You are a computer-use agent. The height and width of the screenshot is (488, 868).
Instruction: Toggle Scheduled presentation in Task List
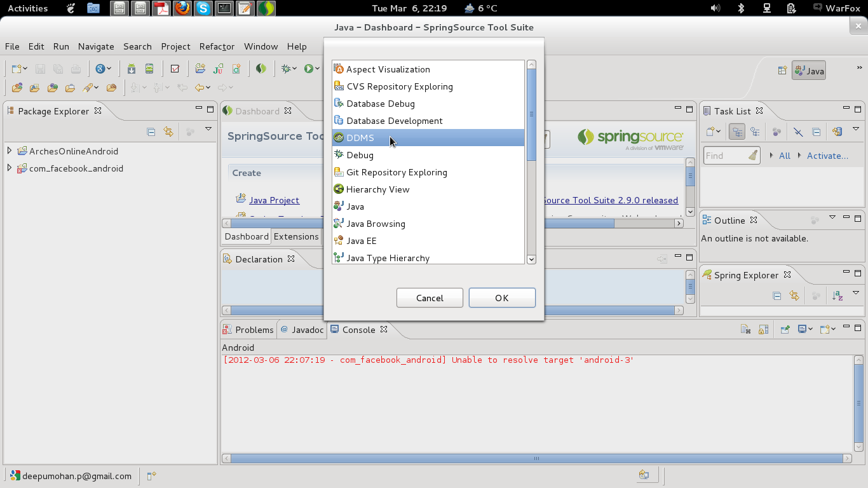click(755, 132)
